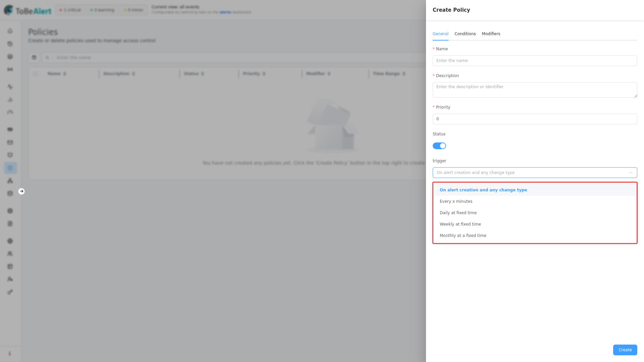Open the database cylinder icon in sidebar
The image size is (644, 362).
coord(10,193)
